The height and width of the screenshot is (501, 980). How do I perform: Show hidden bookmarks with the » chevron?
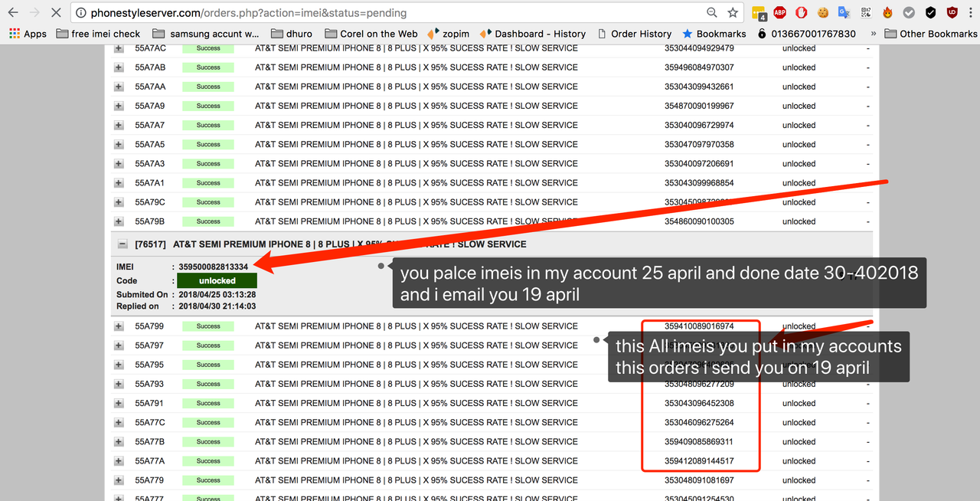pos(874,34)
